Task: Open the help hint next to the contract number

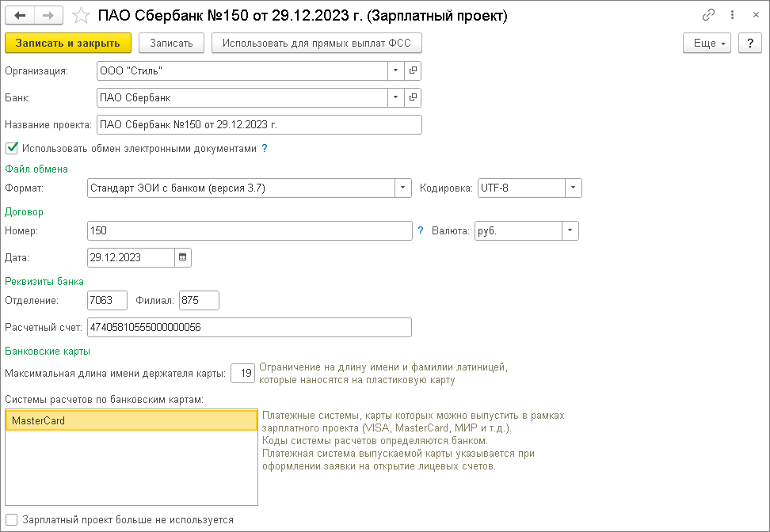Action: (421, 230)
